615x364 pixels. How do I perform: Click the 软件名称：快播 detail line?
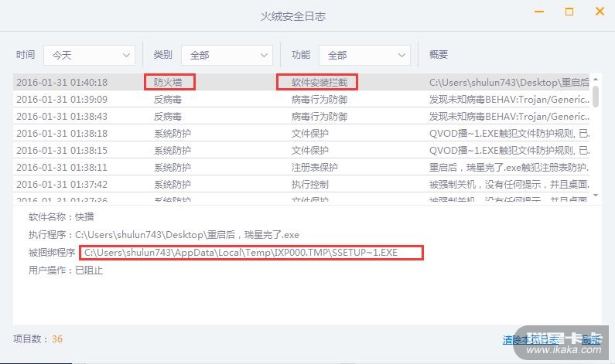[x=61, y=216]
